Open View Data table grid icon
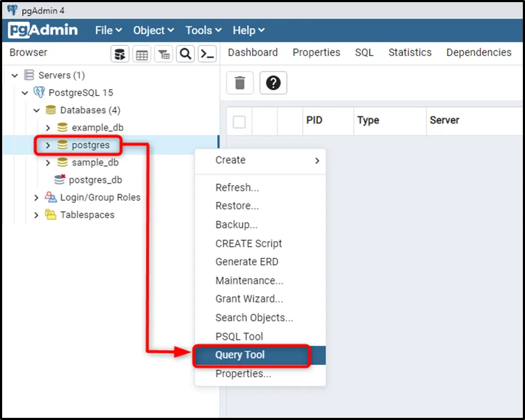The image size is (525, 420). point(142,54)
